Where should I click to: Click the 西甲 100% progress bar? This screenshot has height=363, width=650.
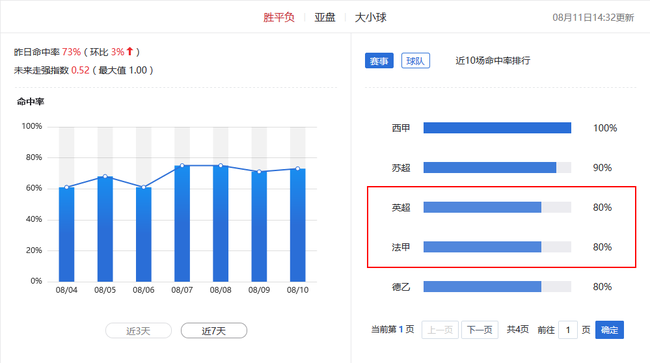497,128
